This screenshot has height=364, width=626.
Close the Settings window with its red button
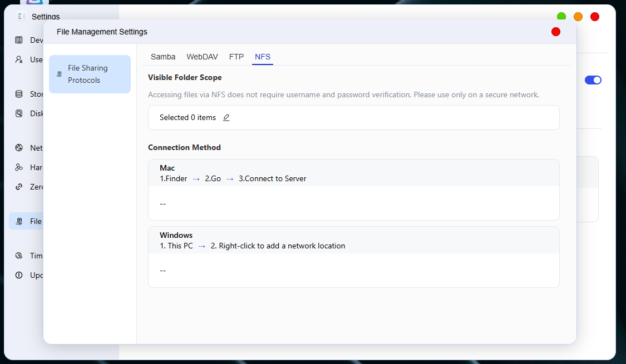point(595,17)
